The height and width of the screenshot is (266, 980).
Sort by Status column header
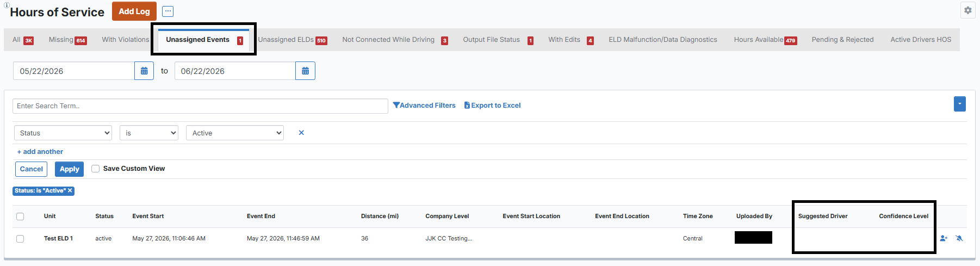104,216
